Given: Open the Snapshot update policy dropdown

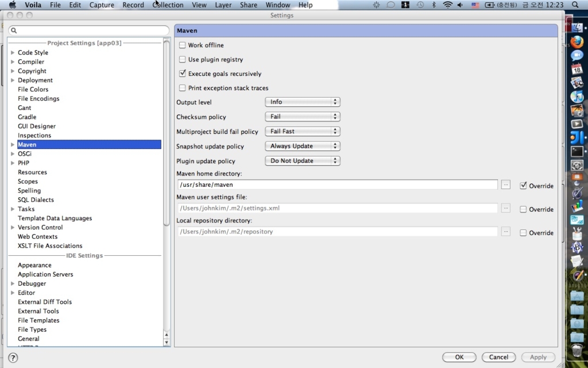Looking at the screenshot, I should [302, 145].
